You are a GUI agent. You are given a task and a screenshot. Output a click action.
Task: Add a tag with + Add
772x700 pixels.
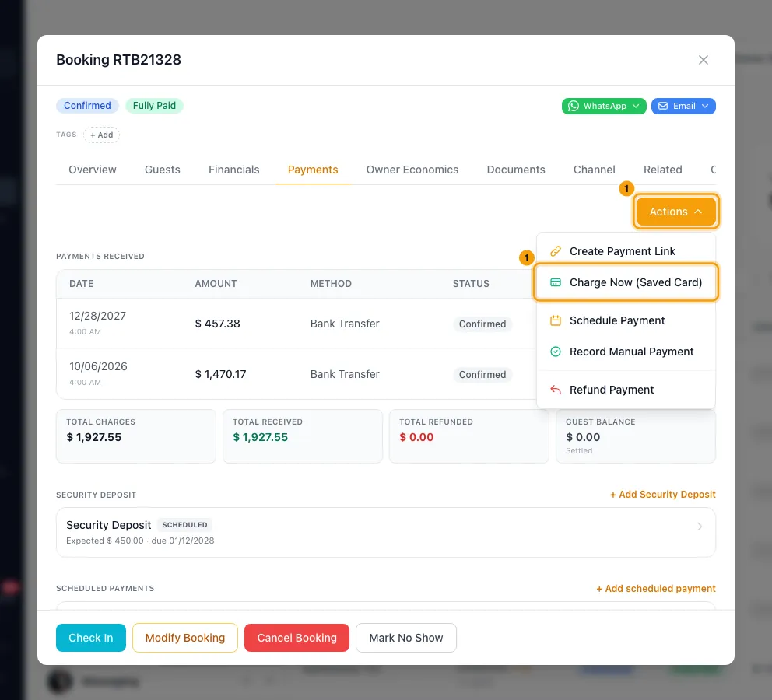101,135
